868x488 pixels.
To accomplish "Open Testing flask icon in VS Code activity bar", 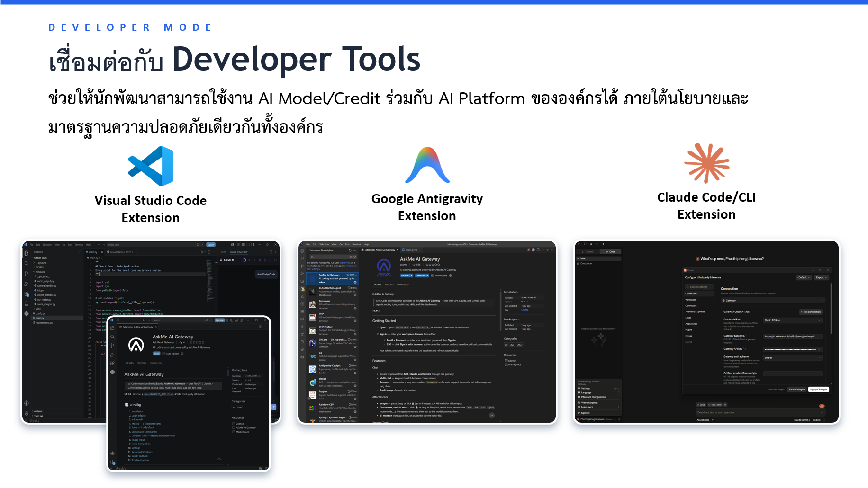I will pyautogui.click(x=27, y=303).
